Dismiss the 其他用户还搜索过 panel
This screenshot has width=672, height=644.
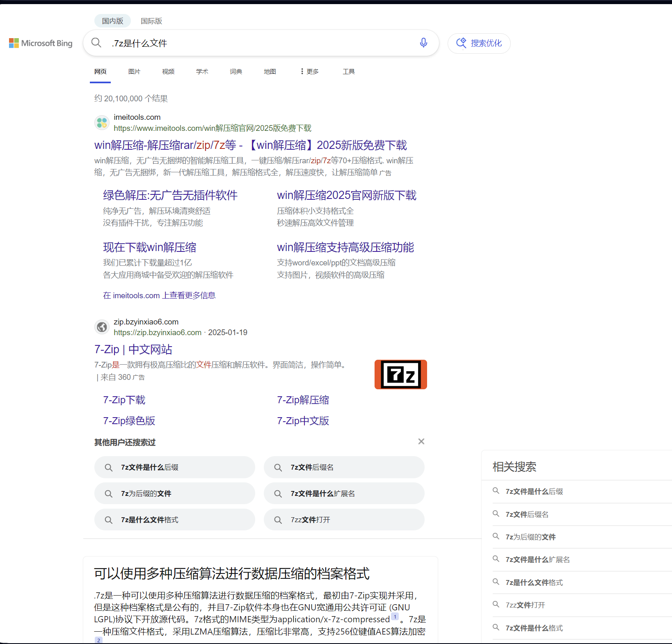tap(421, 441)
